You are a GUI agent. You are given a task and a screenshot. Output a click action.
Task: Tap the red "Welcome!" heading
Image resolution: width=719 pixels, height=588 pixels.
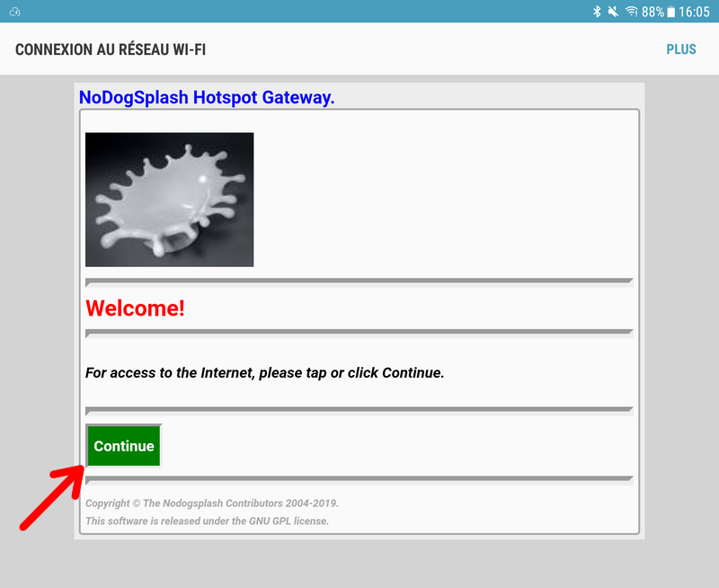tap(136, 307)
